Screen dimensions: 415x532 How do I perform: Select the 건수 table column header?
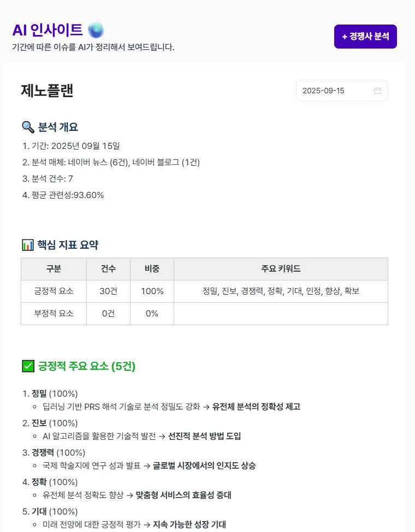click(x=108, y=269)
